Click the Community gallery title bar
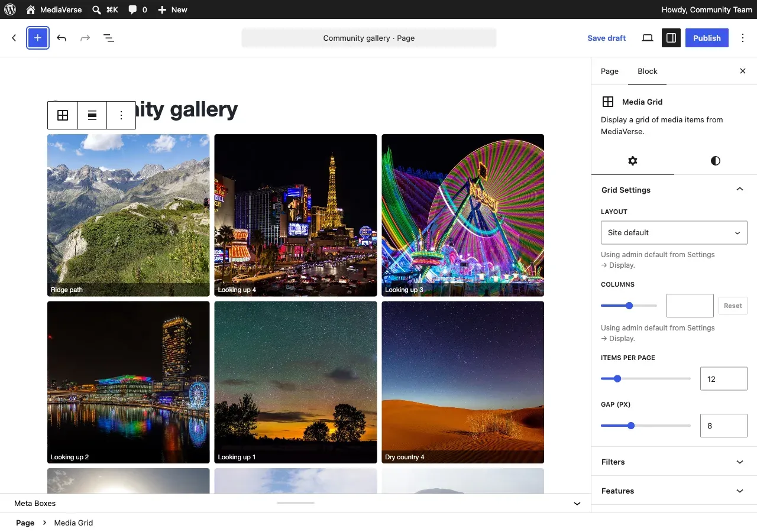Image resolution: width=757 pixels, height=532 pixels. point(369,38)
